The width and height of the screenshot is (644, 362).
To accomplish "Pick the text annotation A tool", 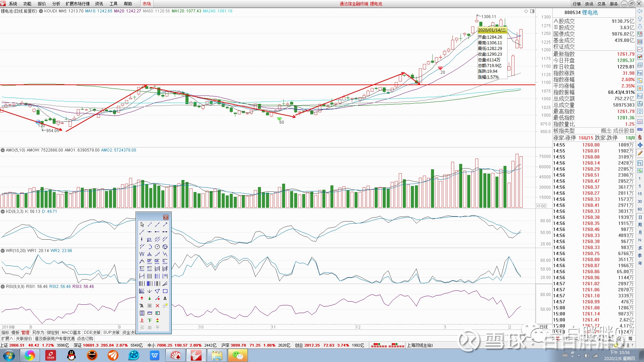I will coord(165,298).
